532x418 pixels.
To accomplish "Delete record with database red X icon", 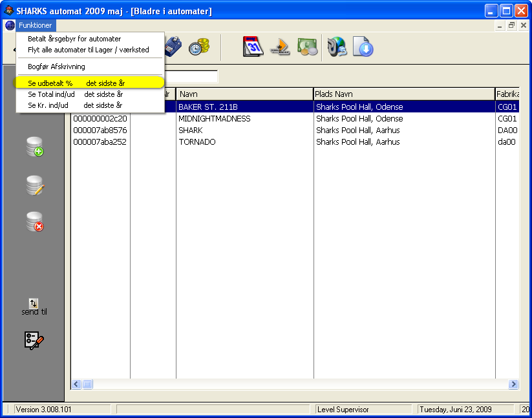I will point(34,222).
